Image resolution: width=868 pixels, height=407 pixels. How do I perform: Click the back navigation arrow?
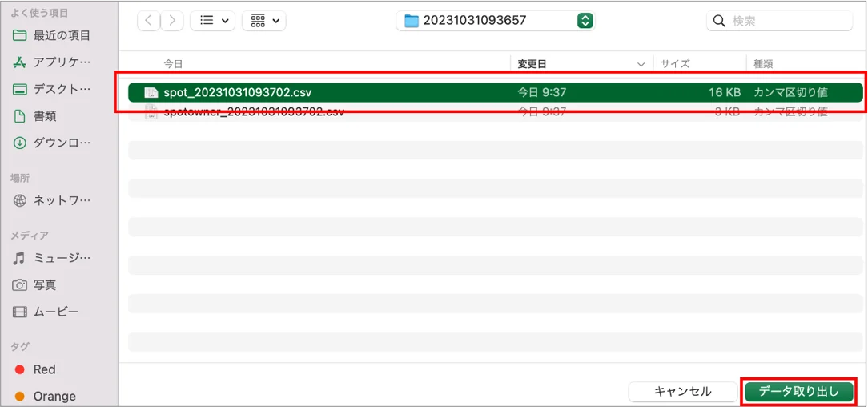click(148, 21)
